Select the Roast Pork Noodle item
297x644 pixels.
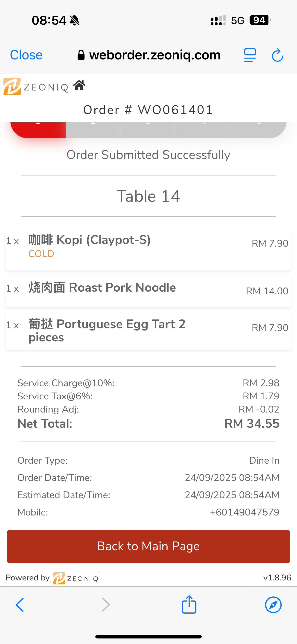[x=148, y=291]
